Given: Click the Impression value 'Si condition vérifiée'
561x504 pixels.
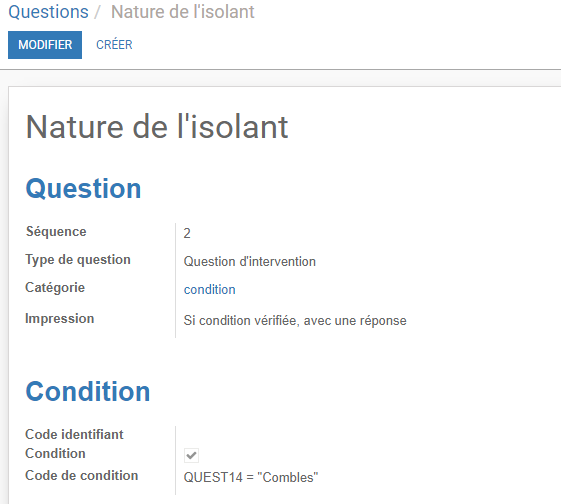Looking at the screenshot, I should (295, 320).
